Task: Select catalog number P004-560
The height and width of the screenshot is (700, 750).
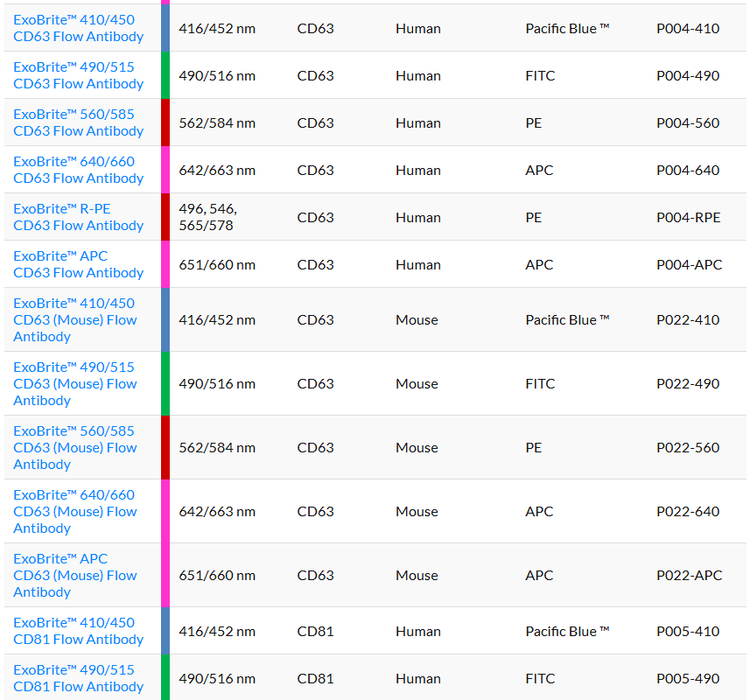Action: click(688, 123)
